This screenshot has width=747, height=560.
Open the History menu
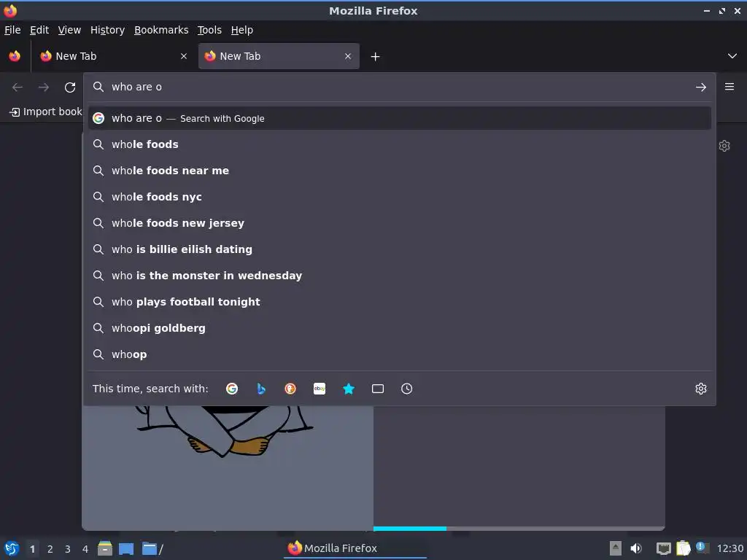(108, 30)
